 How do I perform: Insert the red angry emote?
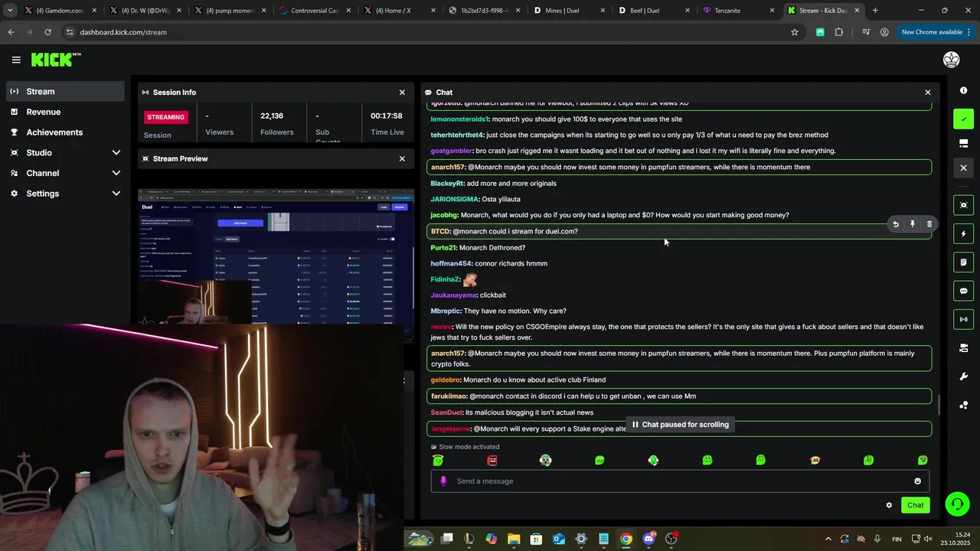click(492, 460)
